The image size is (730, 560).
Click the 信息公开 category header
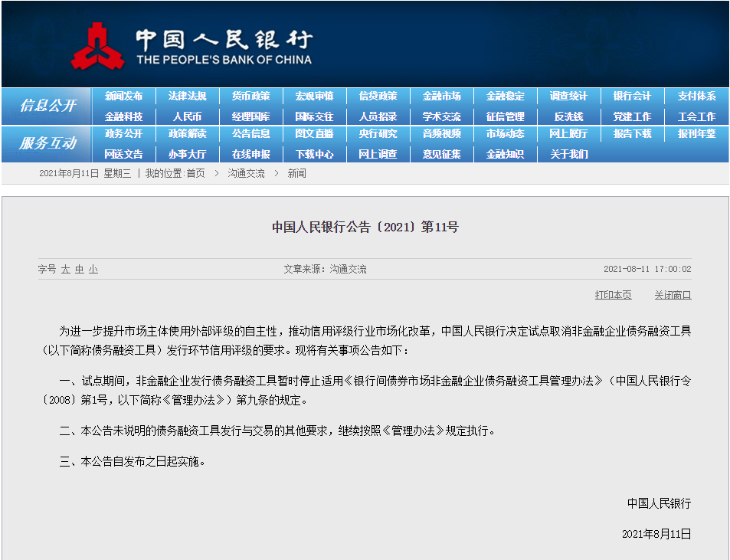[x=47, y=106]
